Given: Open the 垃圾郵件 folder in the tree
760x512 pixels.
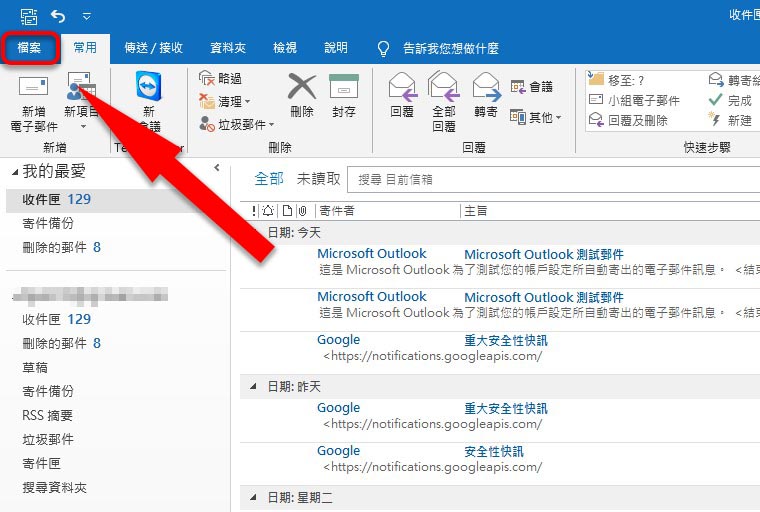Looking at the screenshot, I should click(x=48, y=439).
